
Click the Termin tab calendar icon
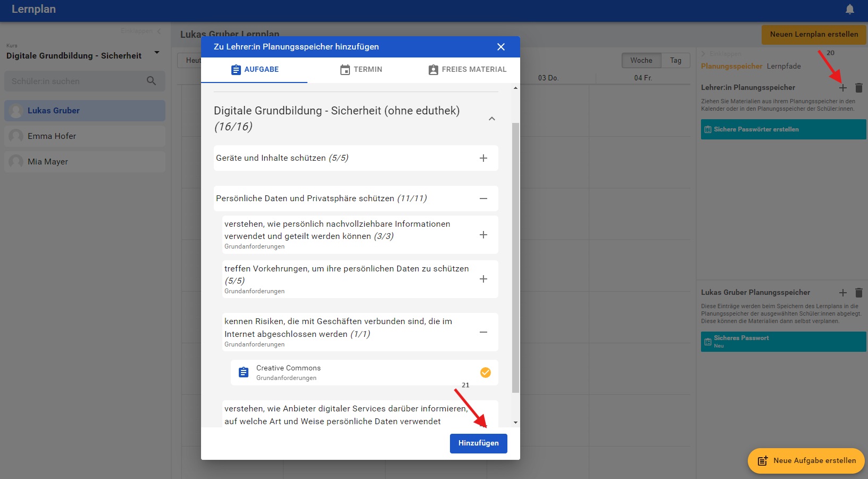[x=345, y=70]
